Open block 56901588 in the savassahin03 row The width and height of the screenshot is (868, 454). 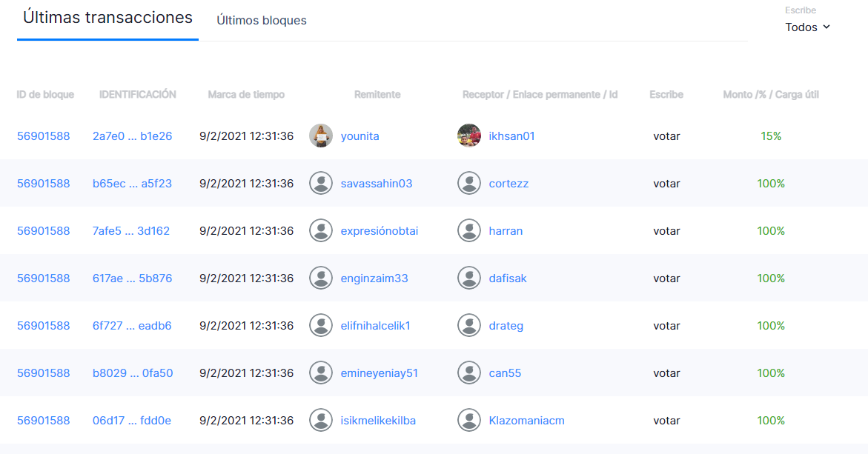click(x=43, y=184)
